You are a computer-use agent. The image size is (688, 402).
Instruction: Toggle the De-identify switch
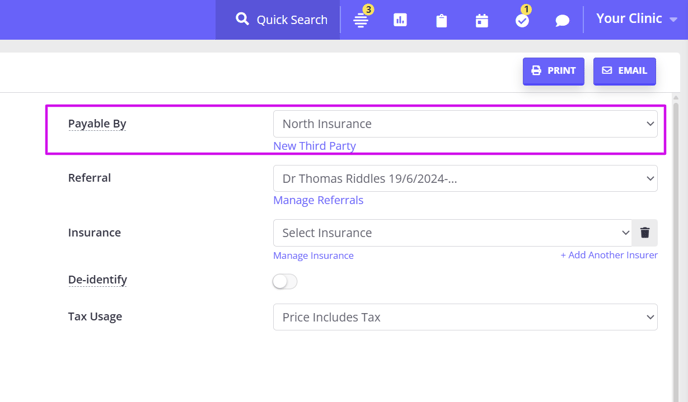[285, 281]
